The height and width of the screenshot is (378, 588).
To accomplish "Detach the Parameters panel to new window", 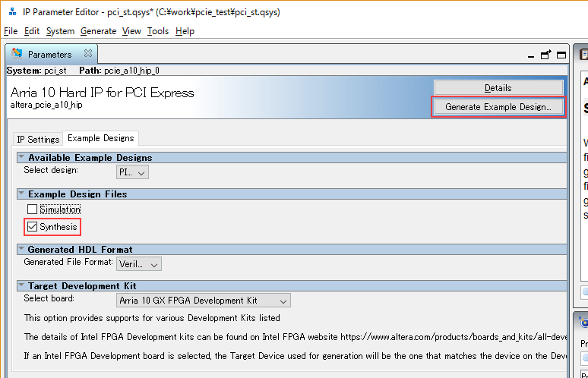I will [x=546, y=55].
